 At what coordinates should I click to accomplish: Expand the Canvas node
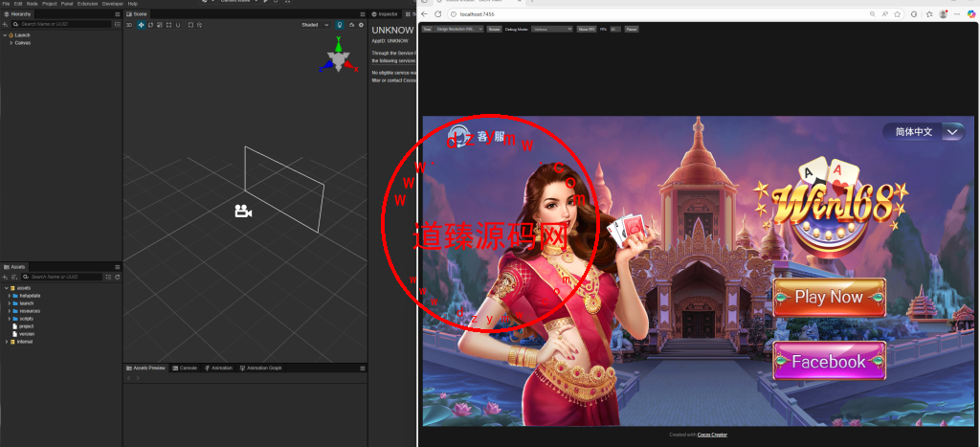[11, 42]
